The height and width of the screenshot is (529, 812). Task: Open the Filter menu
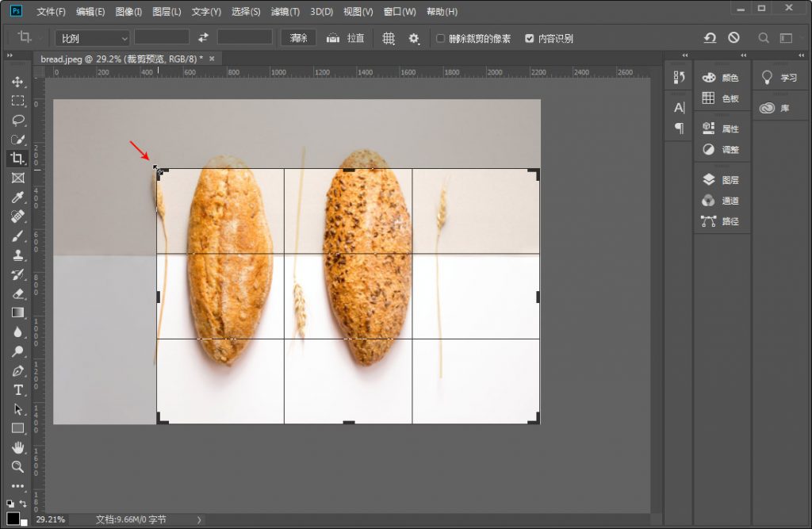pos(285,11)
